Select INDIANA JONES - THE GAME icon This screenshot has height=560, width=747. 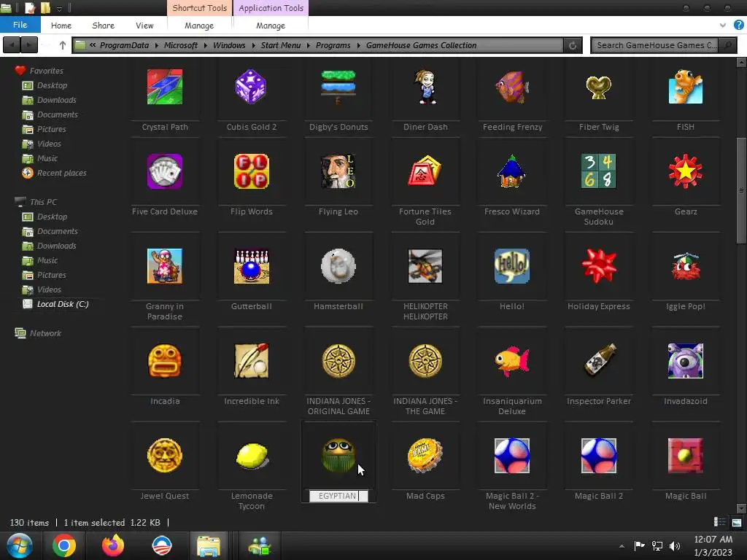(425, 361)
